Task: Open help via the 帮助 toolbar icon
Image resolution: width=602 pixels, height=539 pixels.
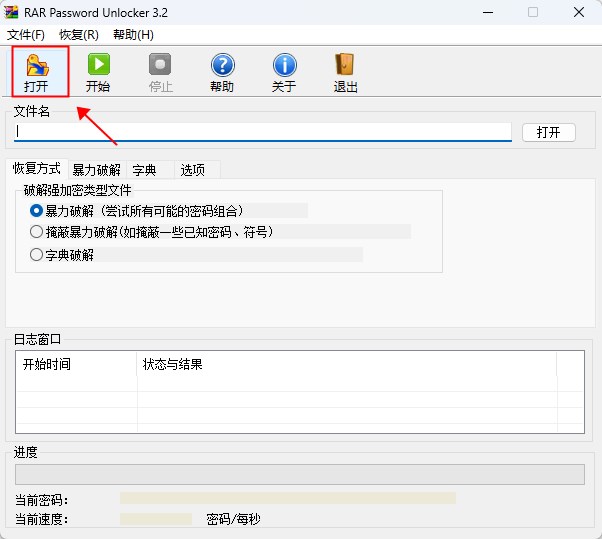Action: [222, 72]
